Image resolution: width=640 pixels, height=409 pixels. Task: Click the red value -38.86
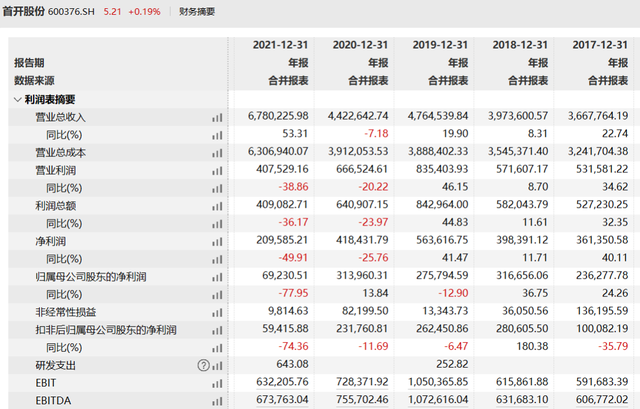pos(293,187)
